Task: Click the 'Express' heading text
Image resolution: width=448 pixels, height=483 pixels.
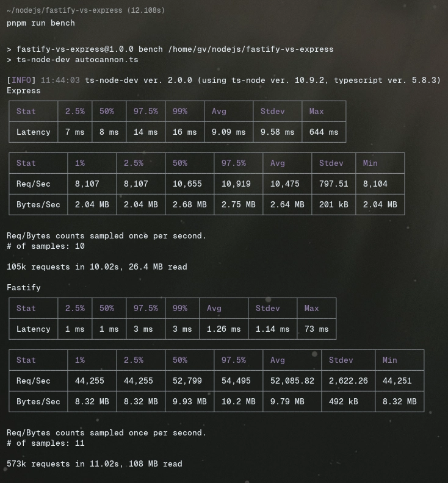Action: [x=23, y=91]
